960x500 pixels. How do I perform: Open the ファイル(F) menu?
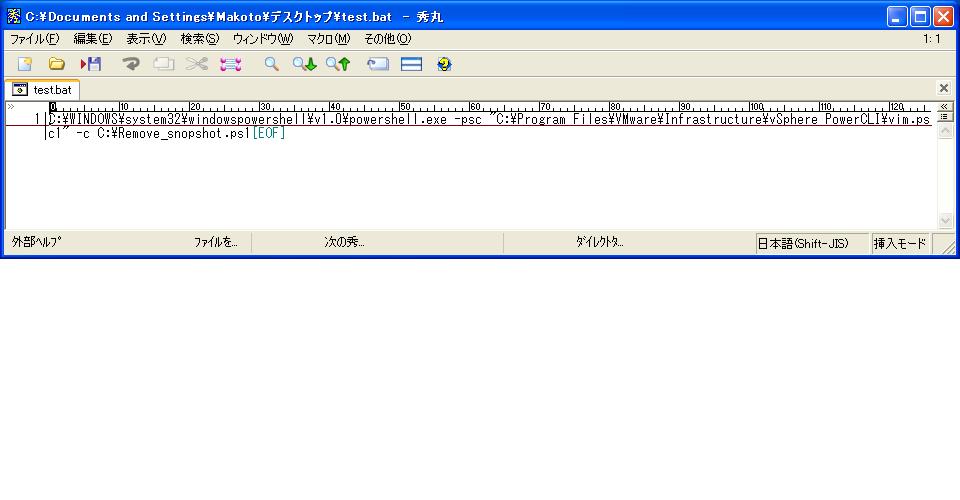(x=34, y=39)
